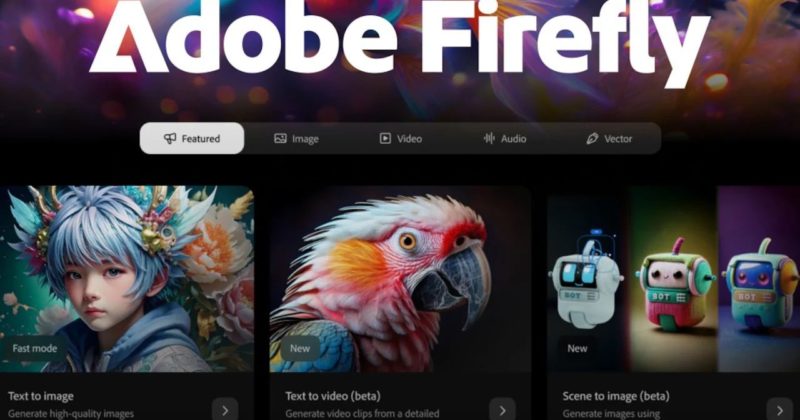The width and height of the screenshot is (800, 420).
Task: Click the Fast mode badge
Action: (34, 349)
